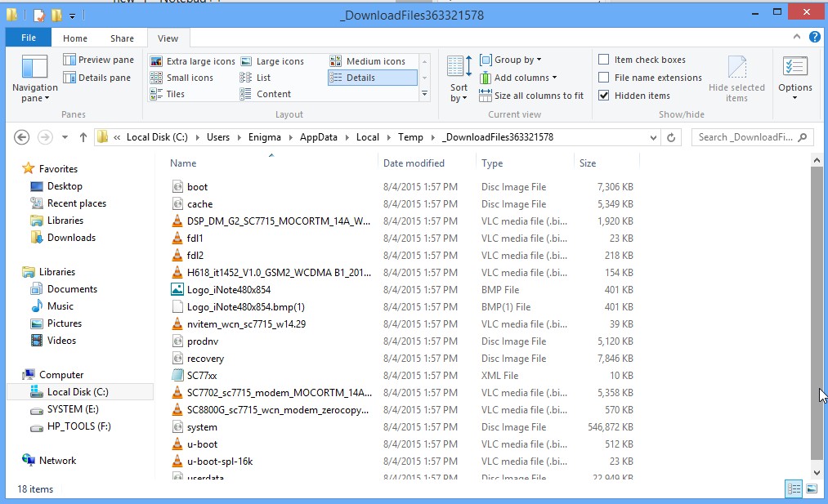Image resolution: width=828 pixels, height=504 pixels.
Task: Refresh the current folder view
Action: coord(672,137)
